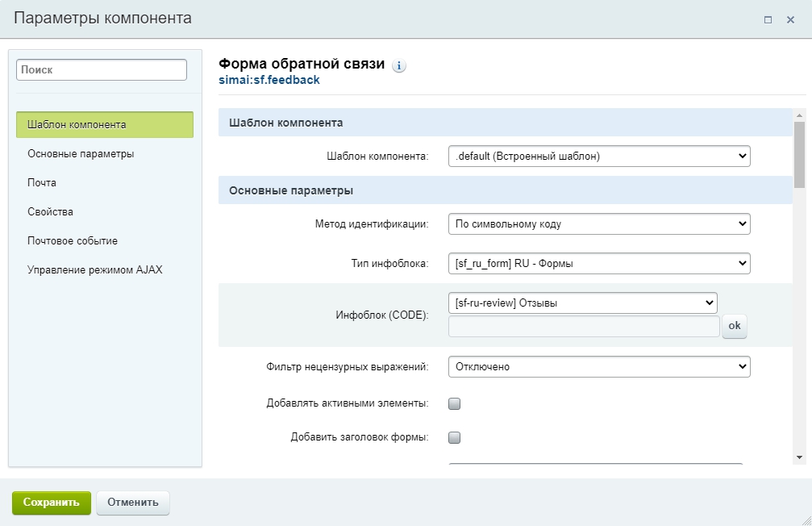Select "Основные параметры" in the sidebar
This screenshot has width=812, height=526.
point(81,153)
